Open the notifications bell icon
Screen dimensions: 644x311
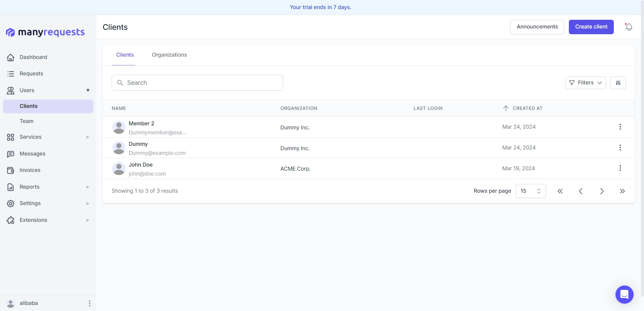(x=629, y=27)
